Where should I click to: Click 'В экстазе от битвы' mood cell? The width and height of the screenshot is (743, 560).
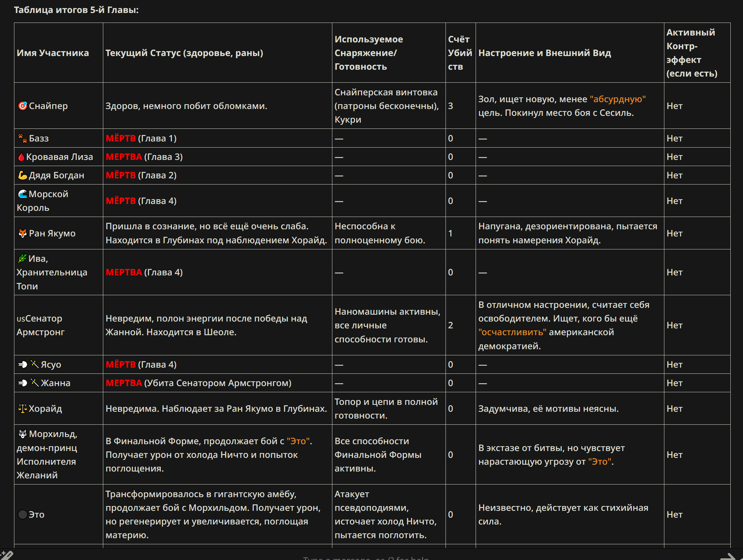pos(570,455)
